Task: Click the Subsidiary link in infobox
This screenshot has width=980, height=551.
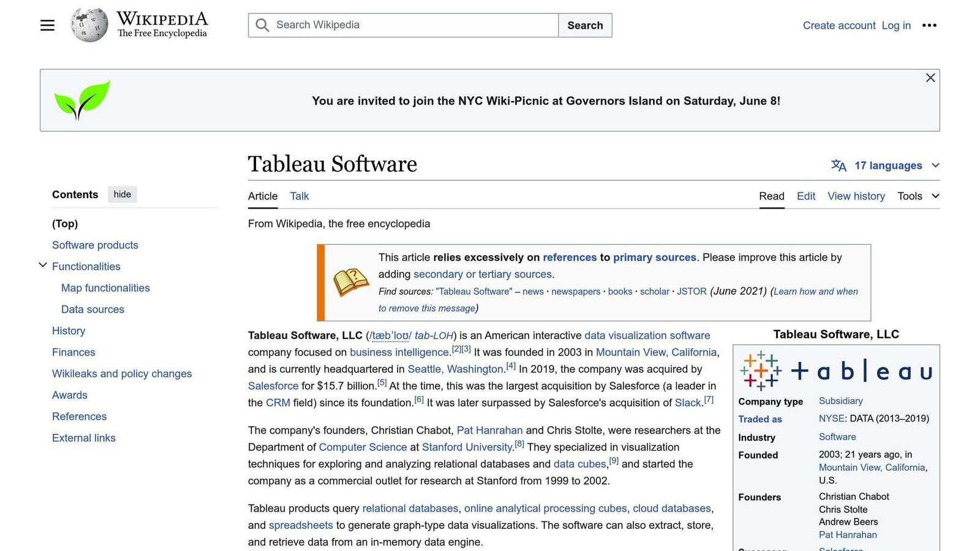Action: click(x=841, y=401)
